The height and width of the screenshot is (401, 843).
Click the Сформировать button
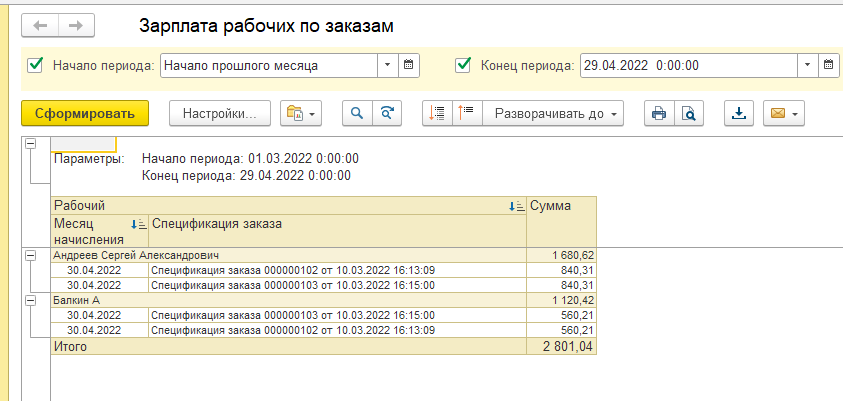pyautogui.click(x=85, y=113)
